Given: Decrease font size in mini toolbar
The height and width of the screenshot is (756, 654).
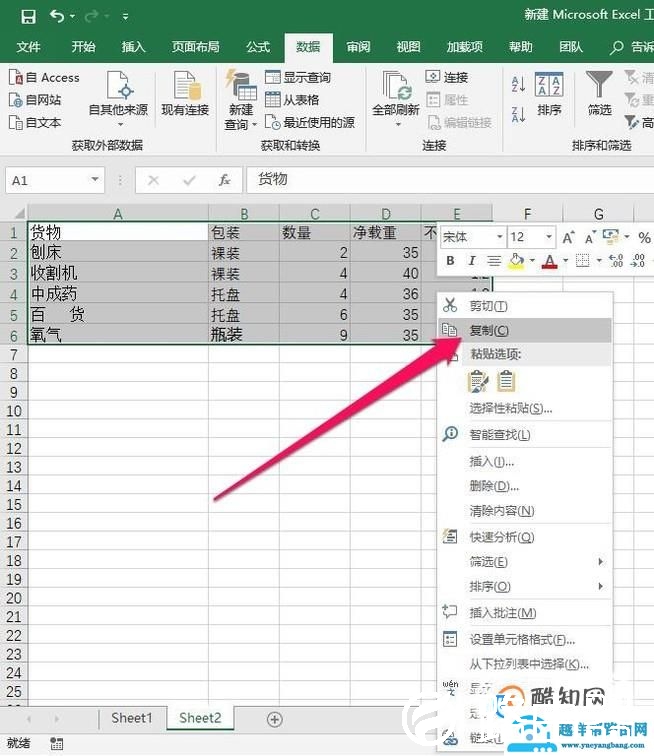Looking at the screenshot, I should click(589, 237).
